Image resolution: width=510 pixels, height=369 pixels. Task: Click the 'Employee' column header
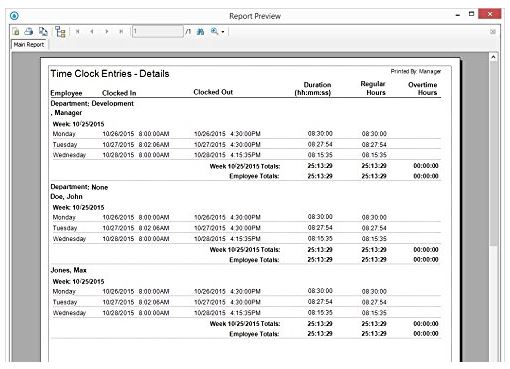click(66, 93)
